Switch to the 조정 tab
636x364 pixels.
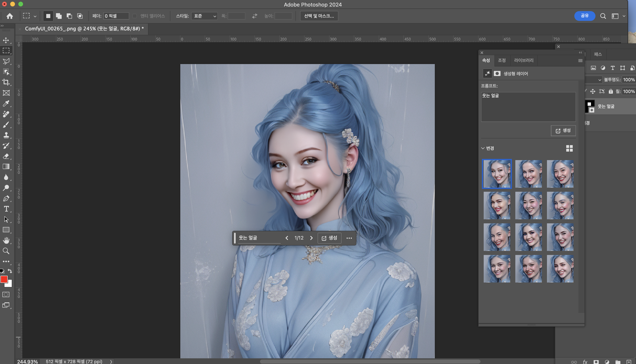(502, 60)
